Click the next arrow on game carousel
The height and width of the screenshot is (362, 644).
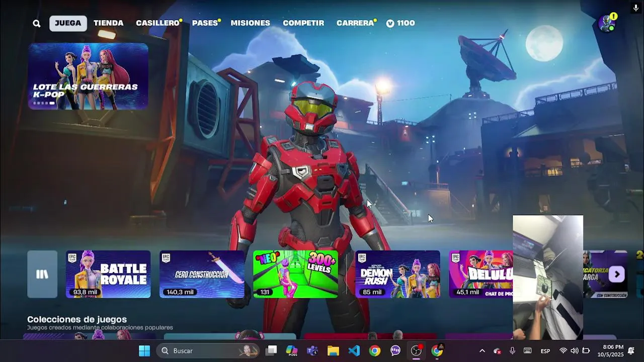[x=617, y=274]
